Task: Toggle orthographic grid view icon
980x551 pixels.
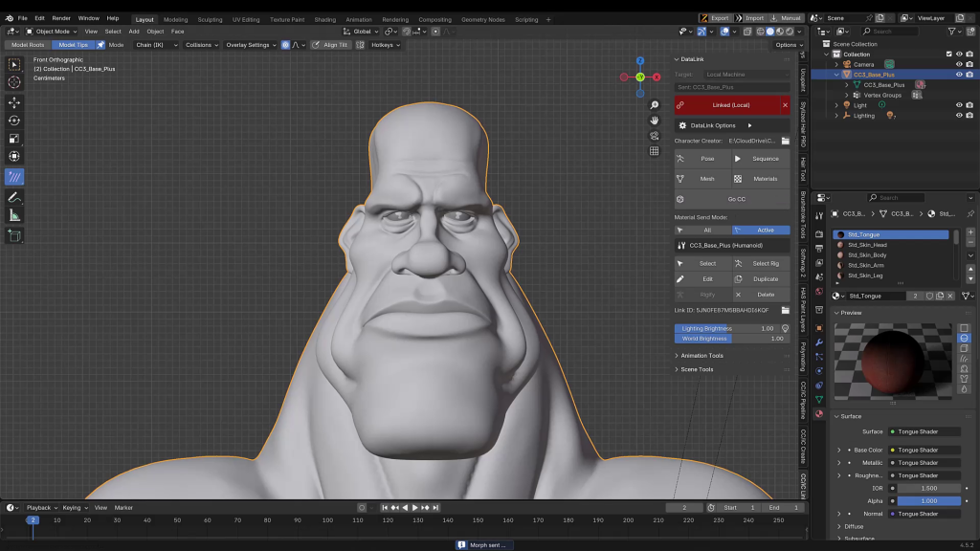Action: pyautogui.click(x=655, y=151)
